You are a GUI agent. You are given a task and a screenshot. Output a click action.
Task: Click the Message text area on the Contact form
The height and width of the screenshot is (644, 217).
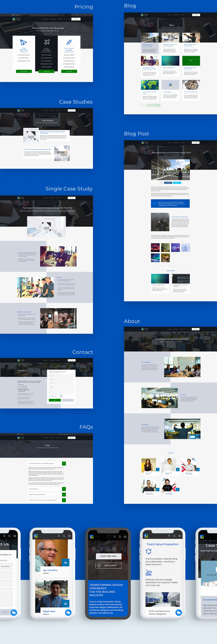tap(61, 389)
